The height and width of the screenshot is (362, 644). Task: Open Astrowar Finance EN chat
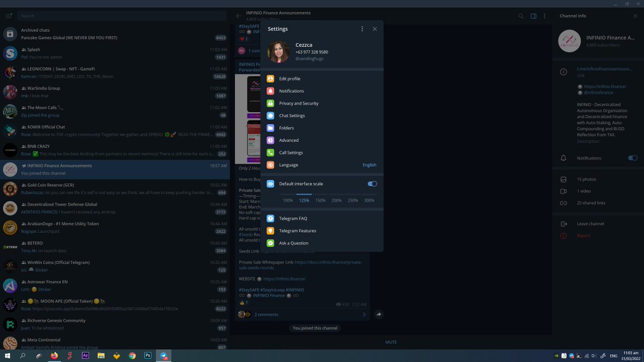pyautogui.click(x=115, y=285)
